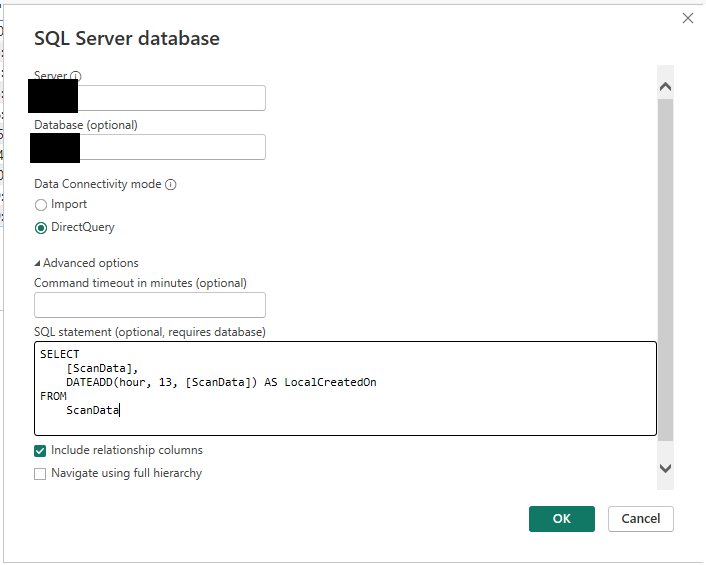Click the Cancel button
Screen dimensions: 706x565
tap(641, 519)
